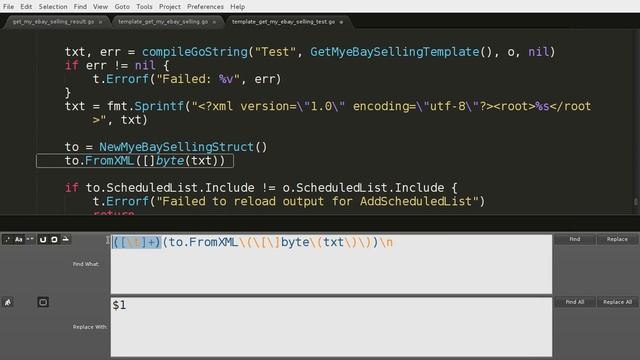Click fmt.Sprintf in the code

[145, 106]
